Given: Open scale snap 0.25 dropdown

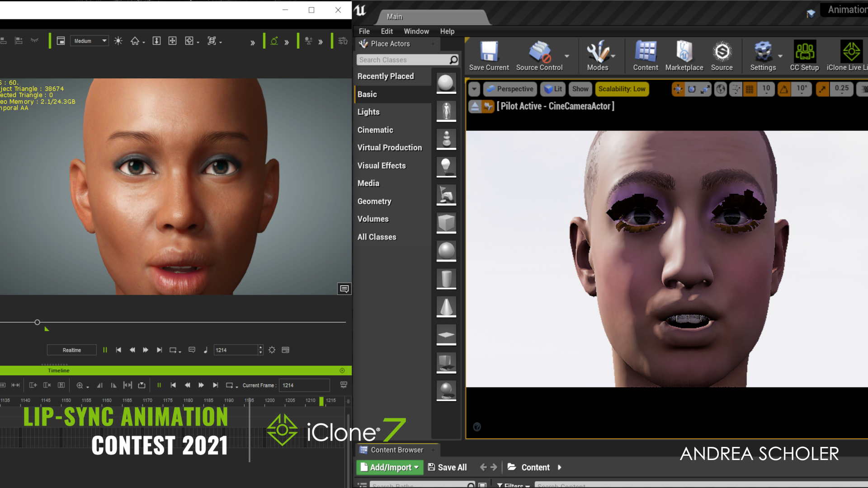Looking at the screenshot, I should pos(842,89).
